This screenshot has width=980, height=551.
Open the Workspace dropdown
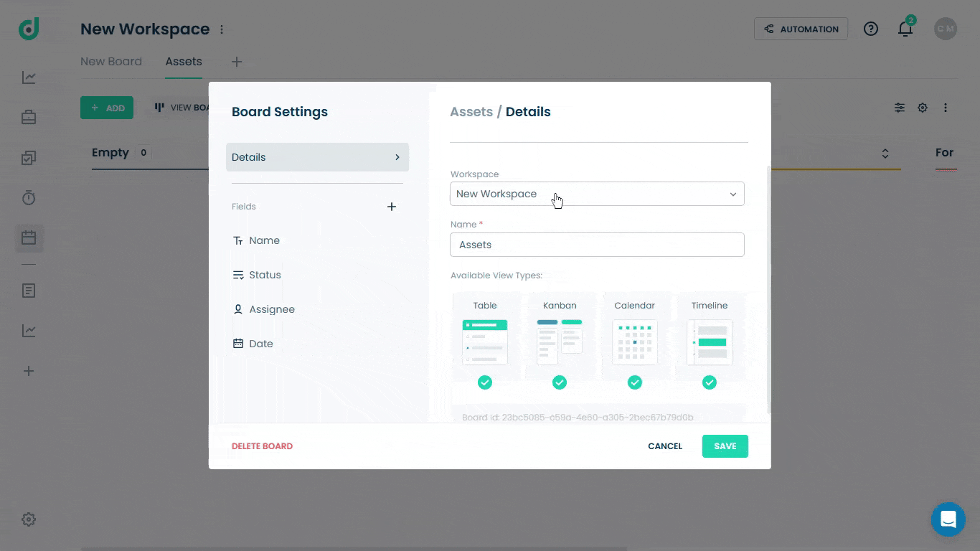[x=597, y=194]
